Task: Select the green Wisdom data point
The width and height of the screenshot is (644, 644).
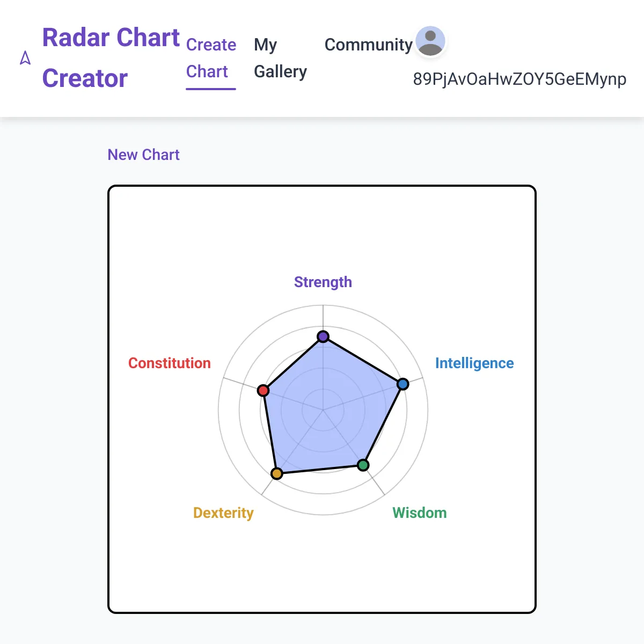Action: coord(363,465)
